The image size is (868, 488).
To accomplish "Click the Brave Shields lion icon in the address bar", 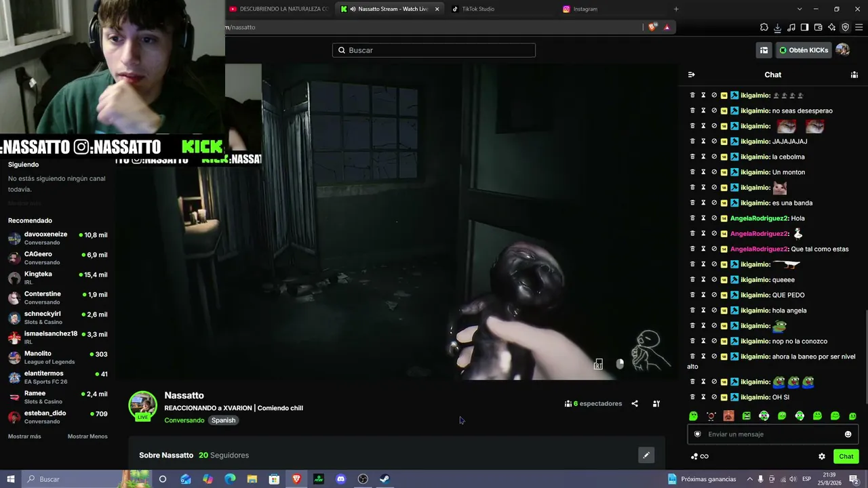I will [652, 27].
